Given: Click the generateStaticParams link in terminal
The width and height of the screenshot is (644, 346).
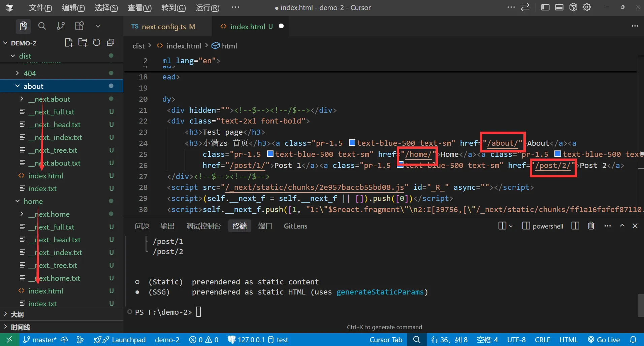Looking at the screenshot, I should tap(380, 292).
